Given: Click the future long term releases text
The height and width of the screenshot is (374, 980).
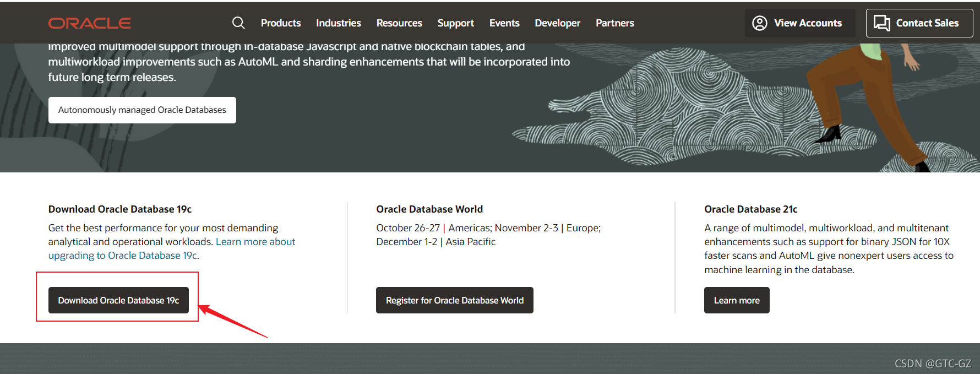Looking at the screenshot, I should pyautogui.click(x=112, y=77).
